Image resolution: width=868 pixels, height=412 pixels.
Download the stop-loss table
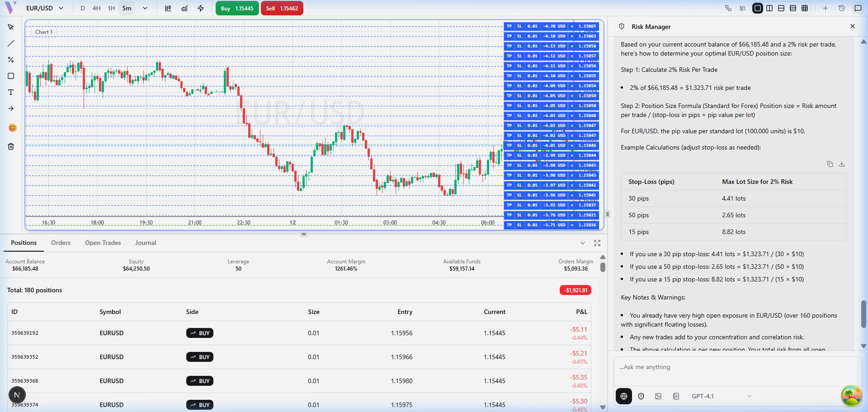[841, 164]
